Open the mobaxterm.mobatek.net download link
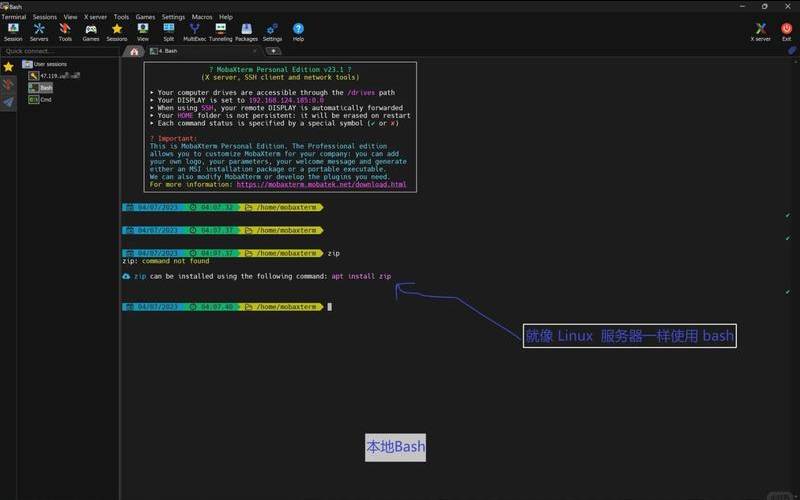Screen dimensions: 800x500 tap(321, 184)
